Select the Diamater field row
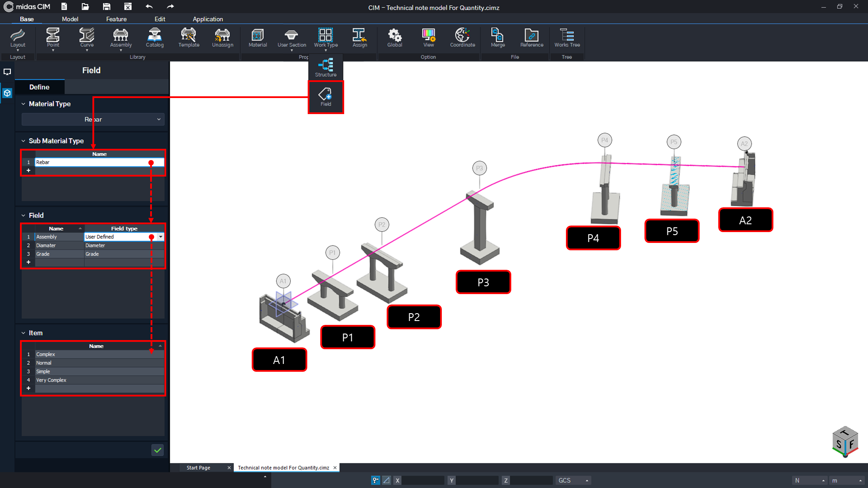Image resolution: width=868 pixels, height=488 pixels. pos(93,246)
